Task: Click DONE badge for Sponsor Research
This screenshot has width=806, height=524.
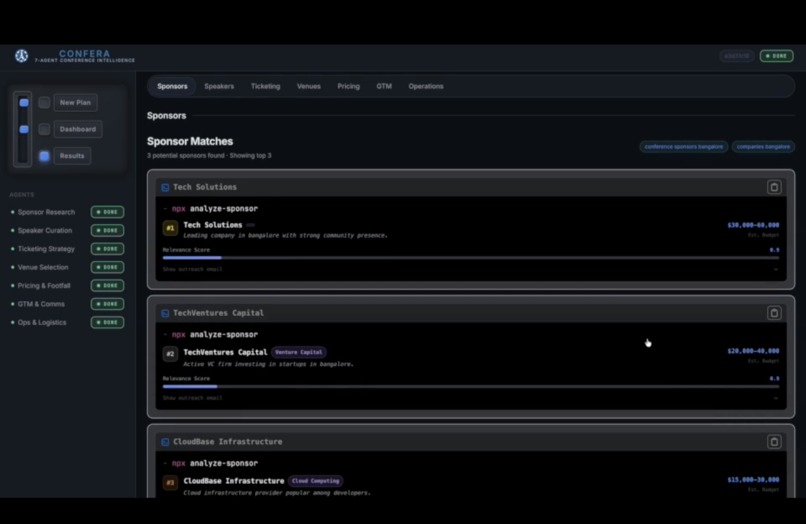Action: tap(107, 212)
